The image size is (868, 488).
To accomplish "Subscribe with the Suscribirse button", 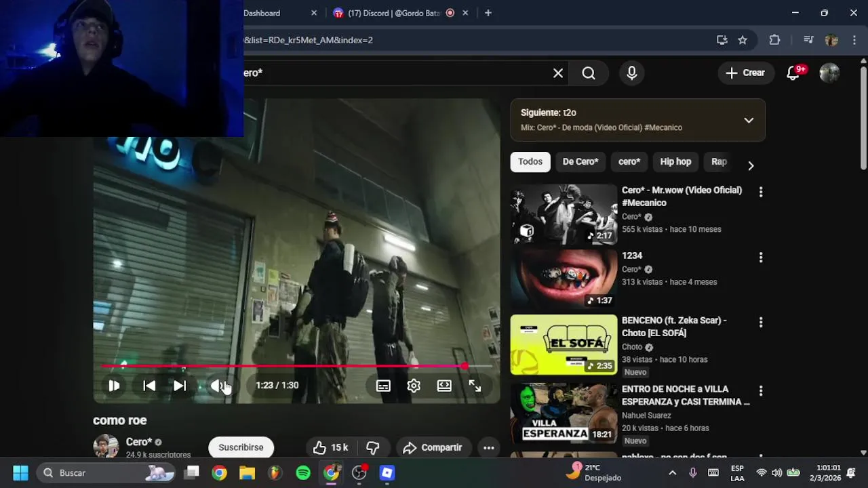I will pos(241,447).
